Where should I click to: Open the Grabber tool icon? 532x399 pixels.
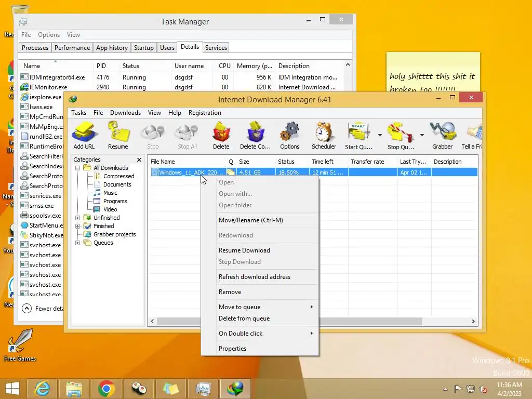[x=443, y=136]
